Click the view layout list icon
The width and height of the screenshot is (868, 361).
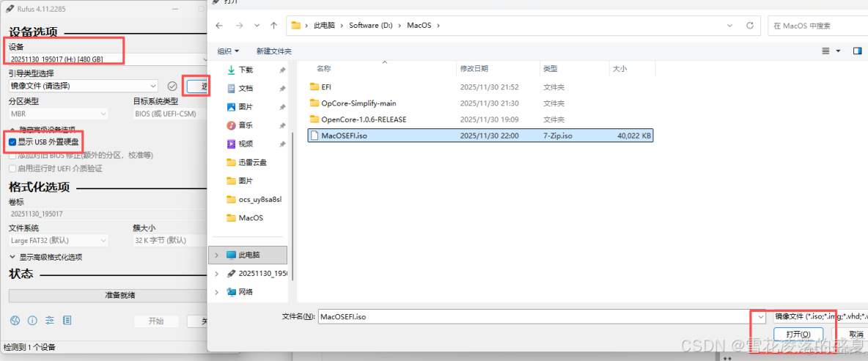pyautogui.click(x=826, y=51)
